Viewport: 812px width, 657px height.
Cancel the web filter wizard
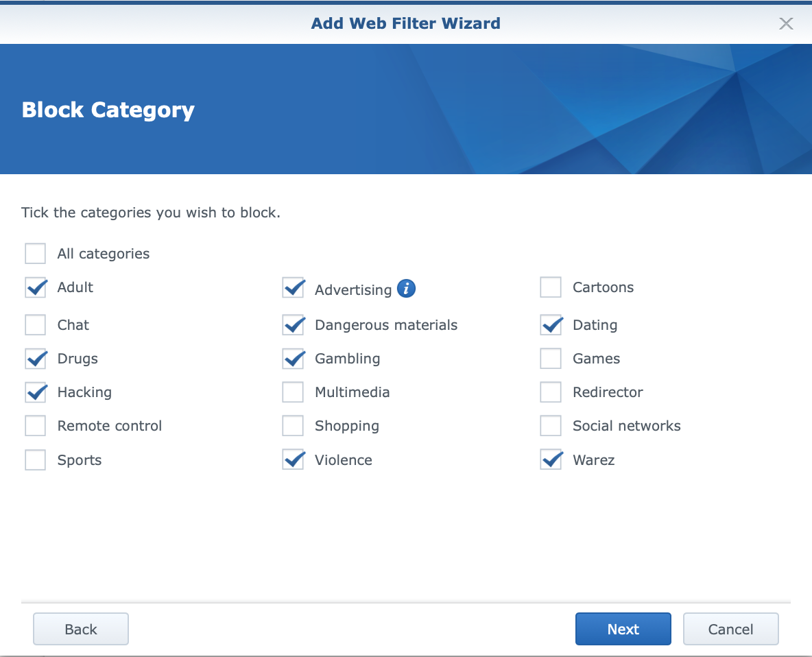click(730, 629)
